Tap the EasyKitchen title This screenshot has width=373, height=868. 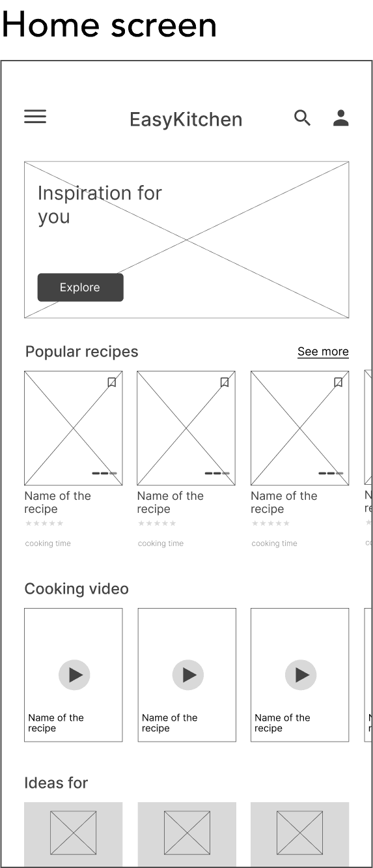click(x=186, y=119)
